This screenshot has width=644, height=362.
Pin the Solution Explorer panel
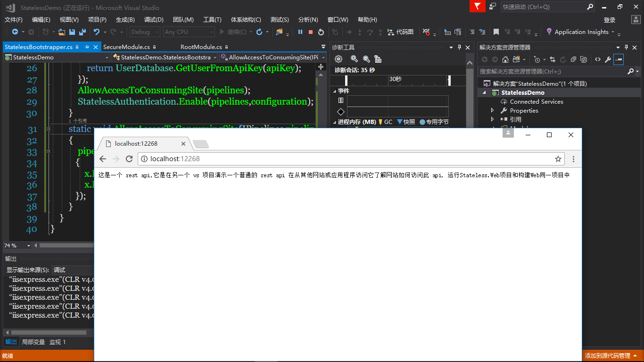coord(627,48)
